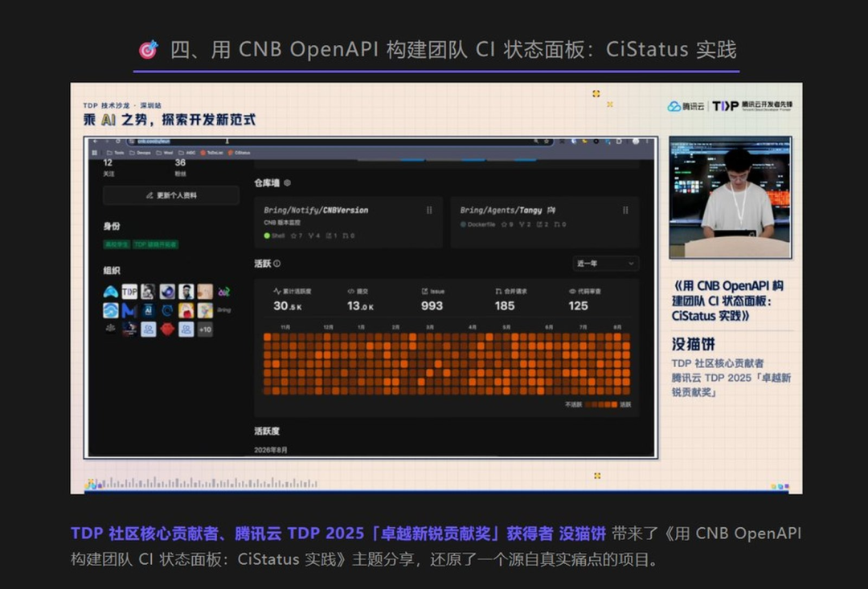The image size is (868, 589).
Task: Click the 2026年8月 label
Action: click(x=271, y=450)
